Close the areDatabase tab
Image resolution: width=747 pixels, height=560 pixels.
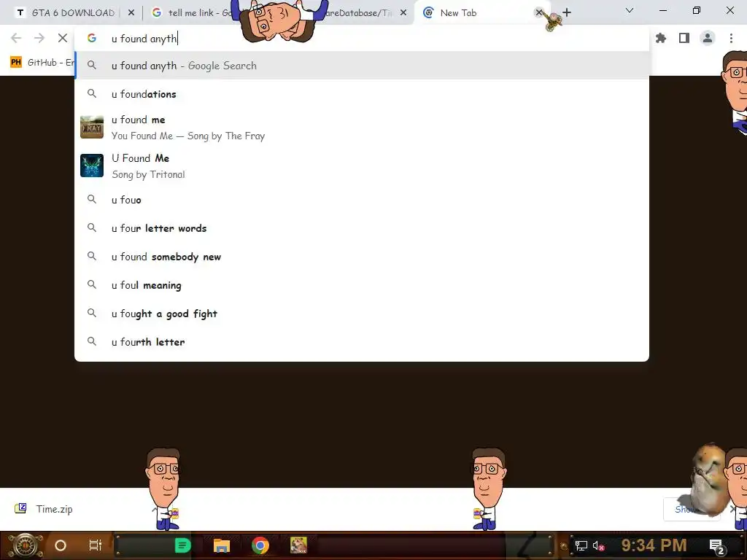[x=403, y=13]
